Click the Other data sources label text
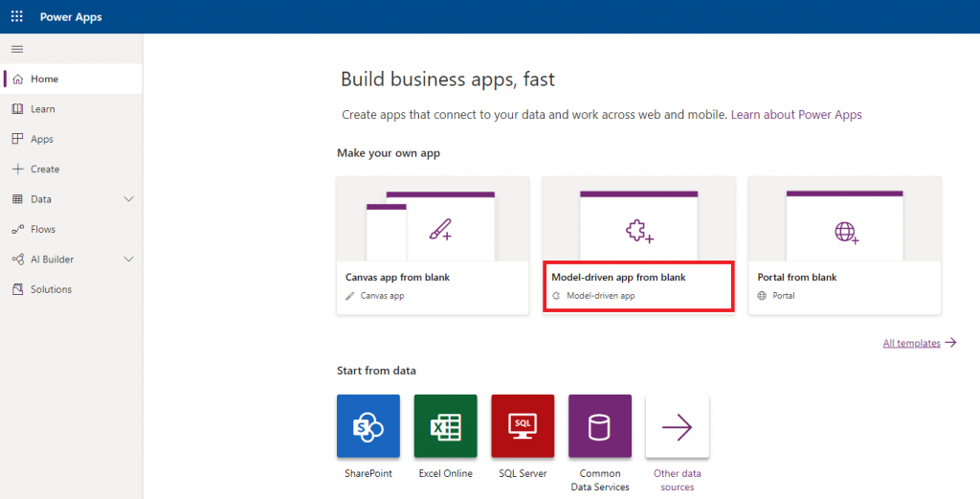 click(678, 480)
